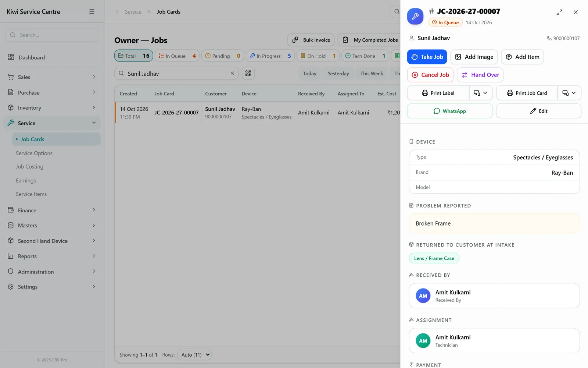Click Take Job button

(427, 57)
